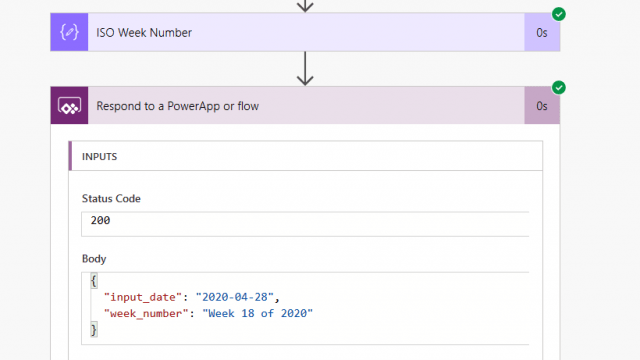This screenshot has height=360, width=640.
Task: Click the ISO Week Number 0s duration
Action: click(542, 33)
